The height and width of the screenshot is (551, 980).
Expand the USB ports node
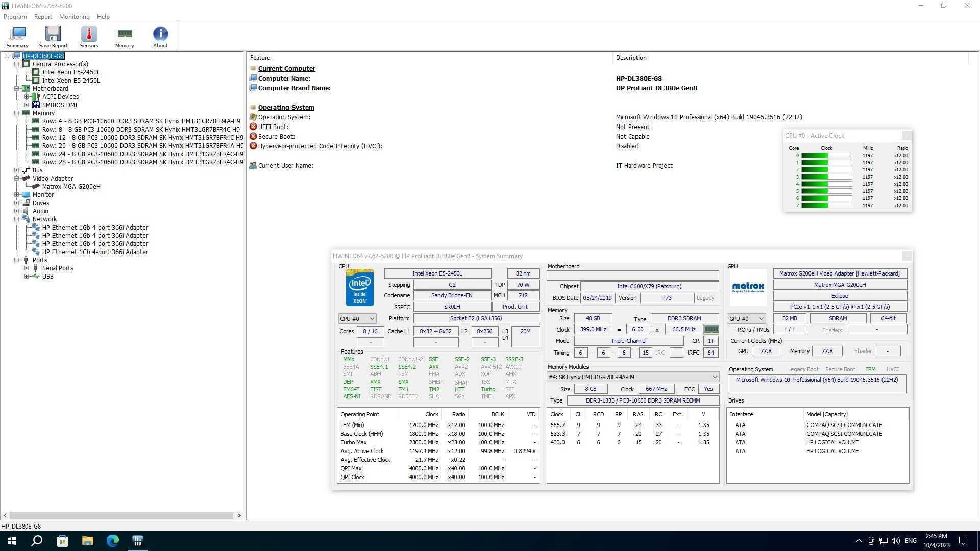click(x=26, y=277)
